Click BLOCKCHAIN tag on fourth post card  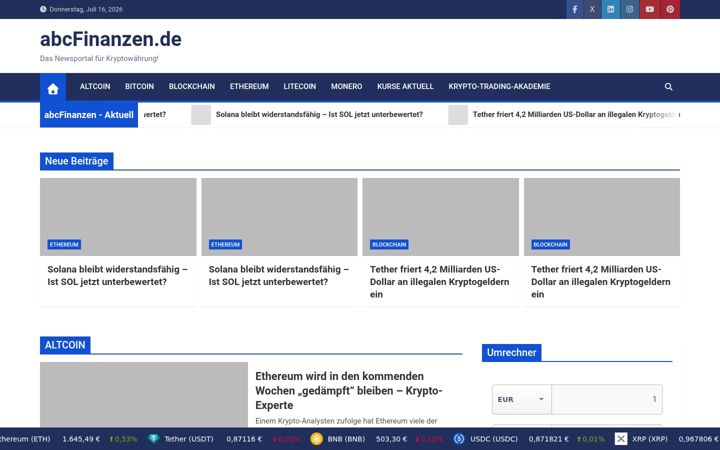(x=551, y=245)
